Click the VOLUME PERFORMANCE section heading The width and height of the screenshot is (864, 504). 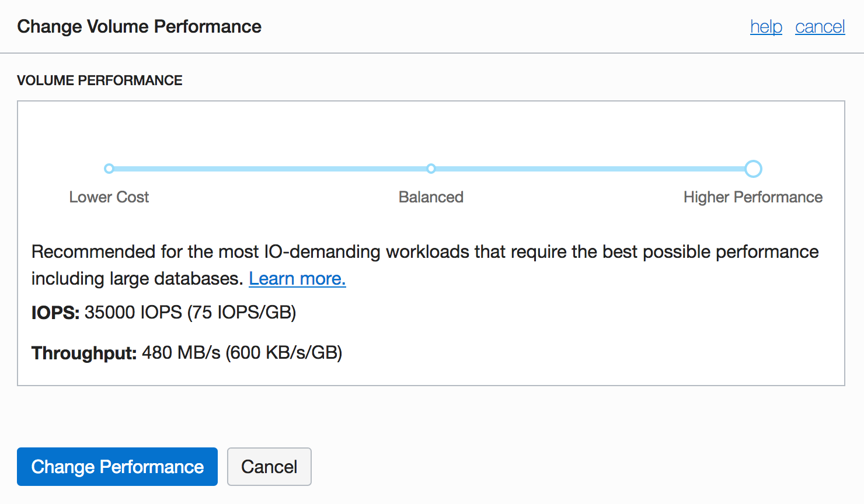click(99, 80)
